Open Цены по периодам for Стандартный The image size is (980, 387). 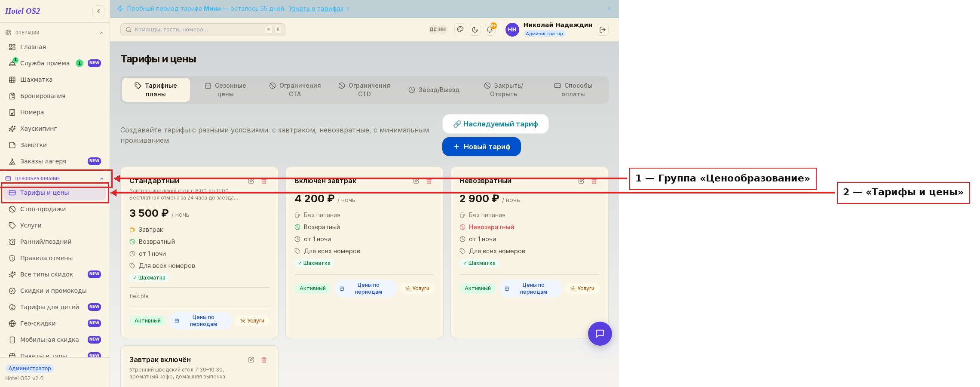coord(200,321)
